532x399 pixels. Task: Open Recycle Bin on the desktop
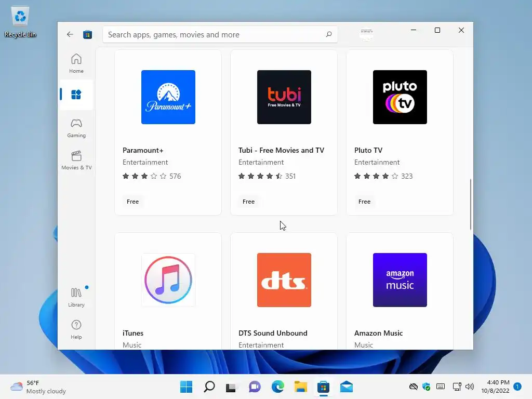coord(20,22)
